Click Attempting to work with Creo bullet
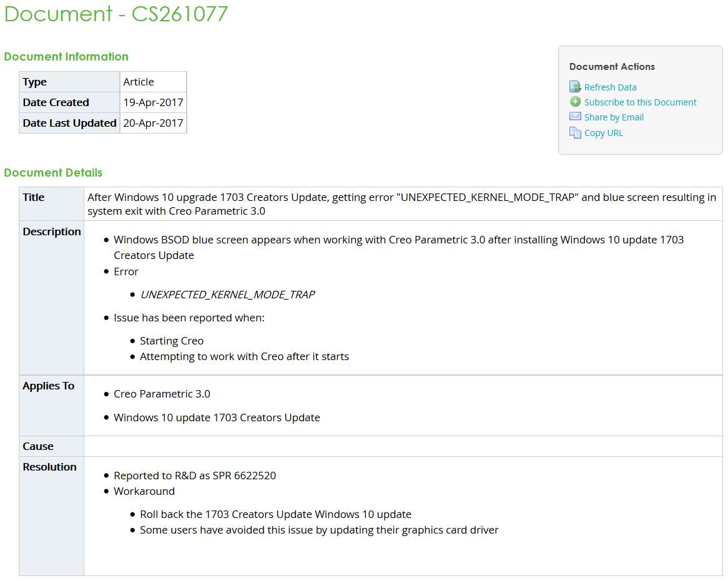The height and width of the screenshot is (581, 728). click(244, 356)
